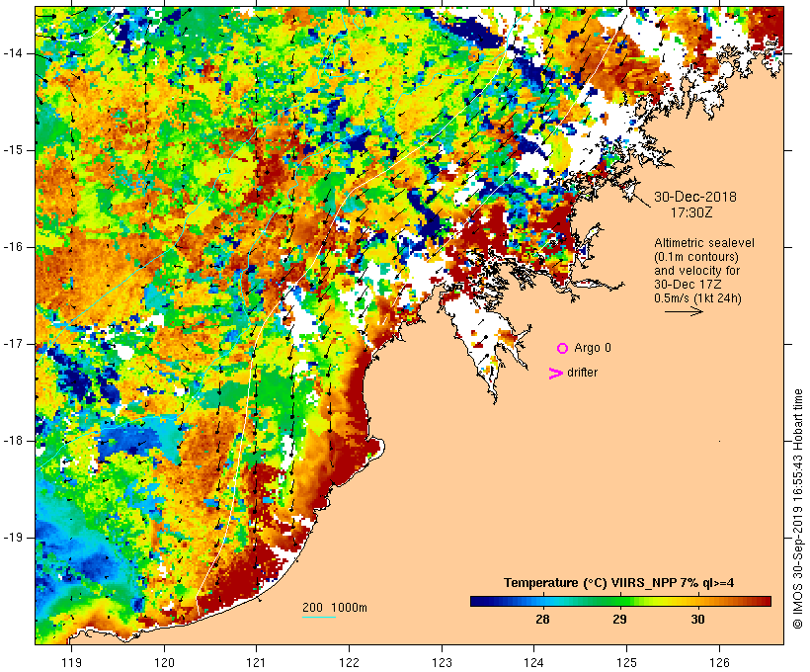Screen dimensions: 810x672
Task: Click the magenta Argo circle legend marker
Action: (563, 349)
